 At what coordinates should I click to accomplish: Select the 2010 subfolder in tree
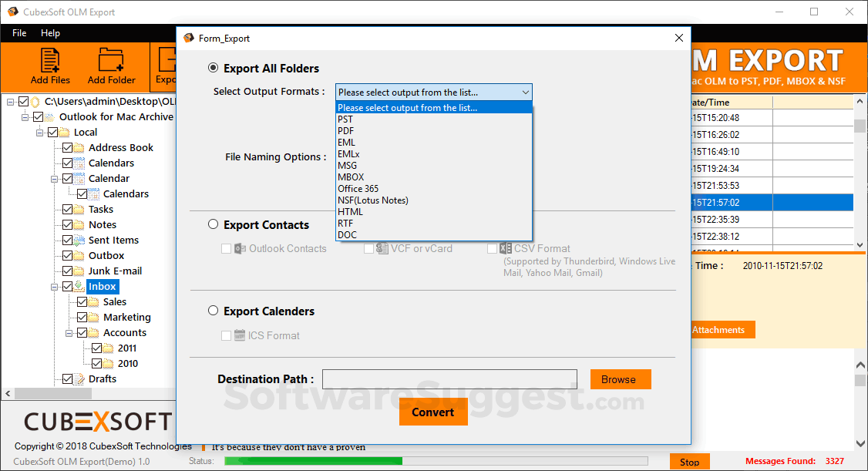tap(128, 364)
